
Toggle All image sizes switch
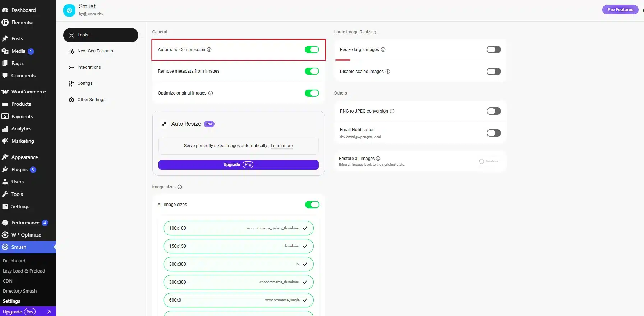[312, 205]
